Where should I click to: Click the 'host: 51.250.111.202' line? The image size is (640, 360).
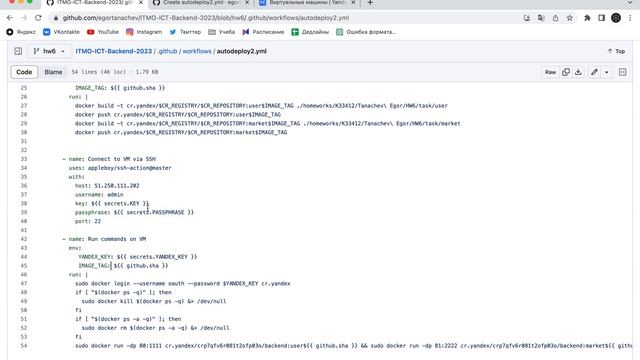pos(107,186)
